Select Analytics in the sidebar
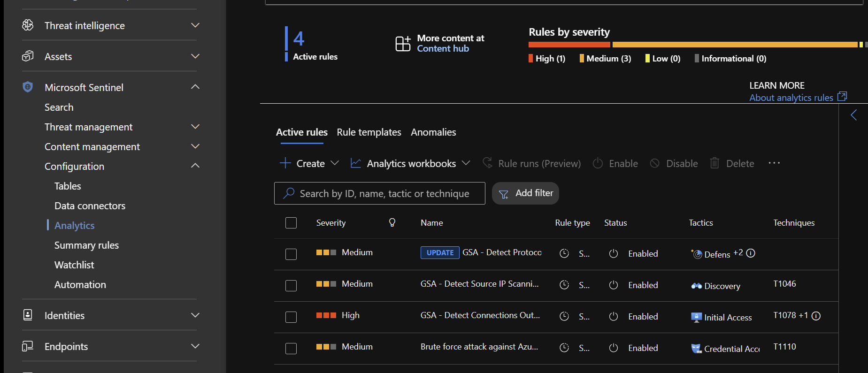Screen dimensions: 868x373 74,226
